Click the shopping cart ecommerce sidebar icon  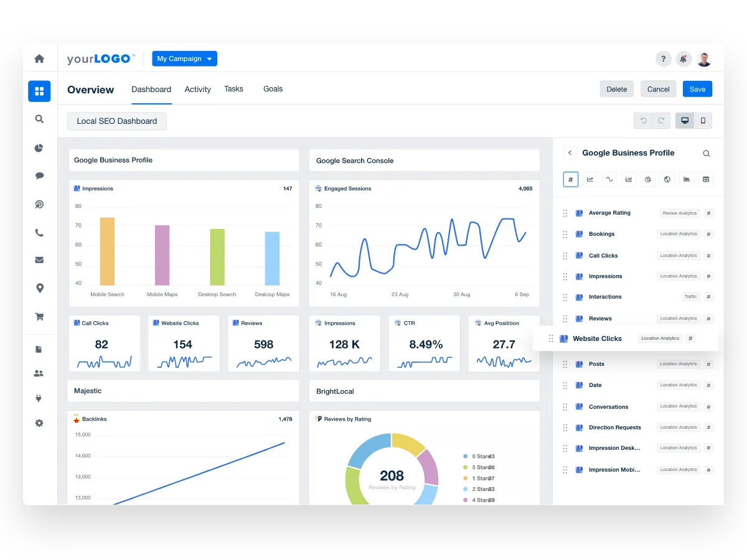click(x=39, y=316)
